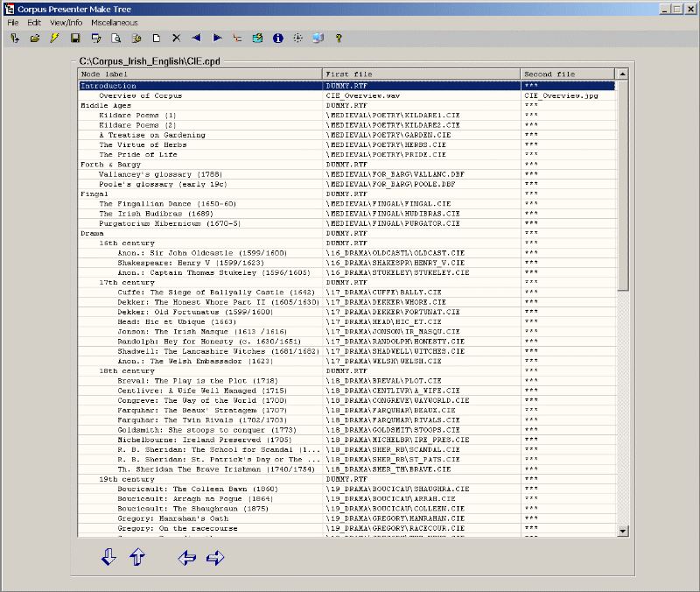Click the blue info circle icon
Screen dimensions: 700x592
point(278,39)
